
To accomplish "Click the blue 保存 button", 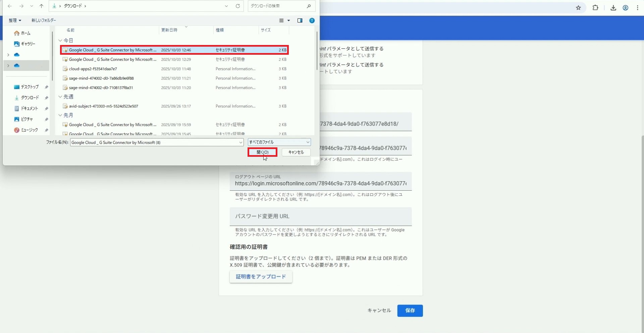I will click(410, 311).
